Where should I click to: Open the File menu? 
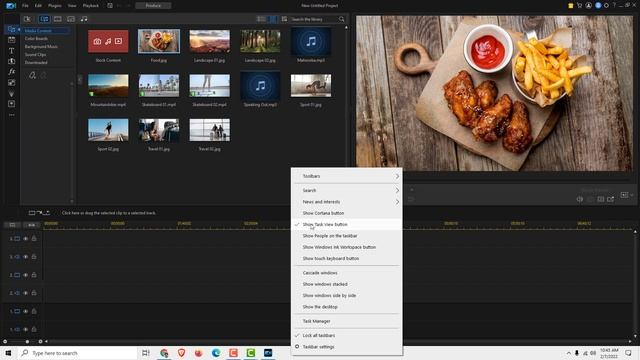tap(25, 6)
